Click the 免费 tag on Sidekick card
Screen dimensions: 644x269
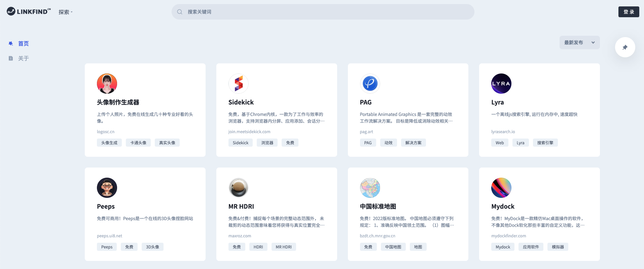[x=290, y=143]
